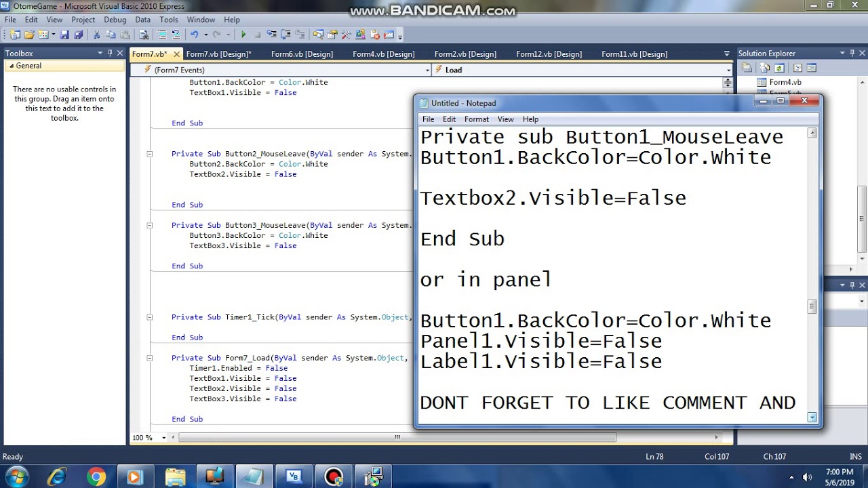Click the Add New Item icon
Screen dimensions: 868x488
[42, 35]
